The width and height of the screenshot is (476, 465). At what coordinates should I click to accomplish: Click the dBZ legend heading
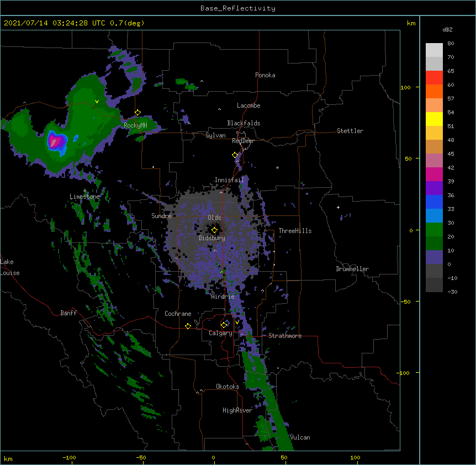tap(447, 29)
